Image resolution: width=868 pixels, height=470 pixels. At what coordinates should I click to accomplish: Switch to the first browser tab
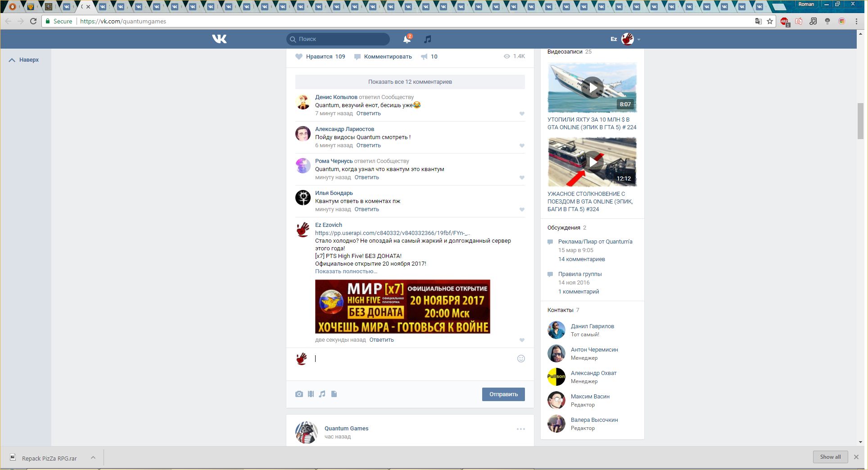point(13,6)
